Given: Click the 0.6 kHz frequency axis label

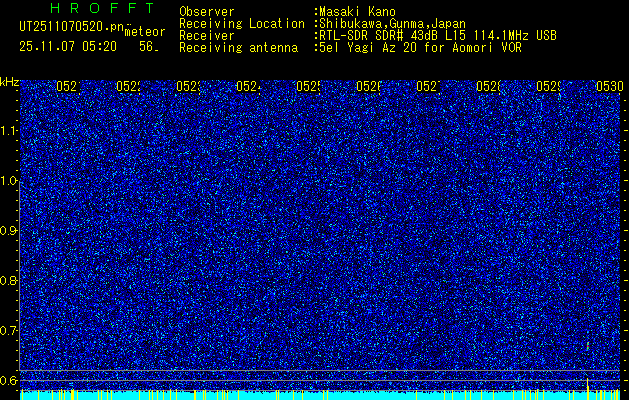Looking at the screenshot, I should pyautogui.click(x=9, y=380).
